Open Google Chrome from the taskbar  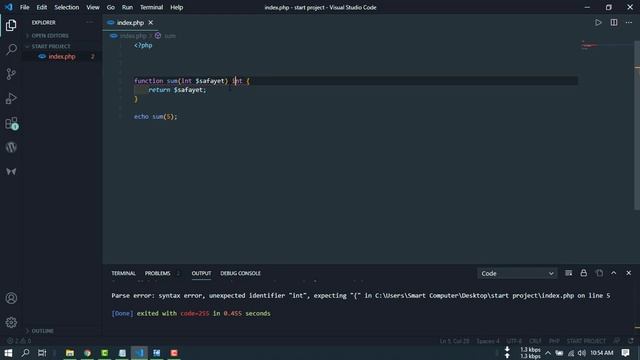click(x=87, y=353)
